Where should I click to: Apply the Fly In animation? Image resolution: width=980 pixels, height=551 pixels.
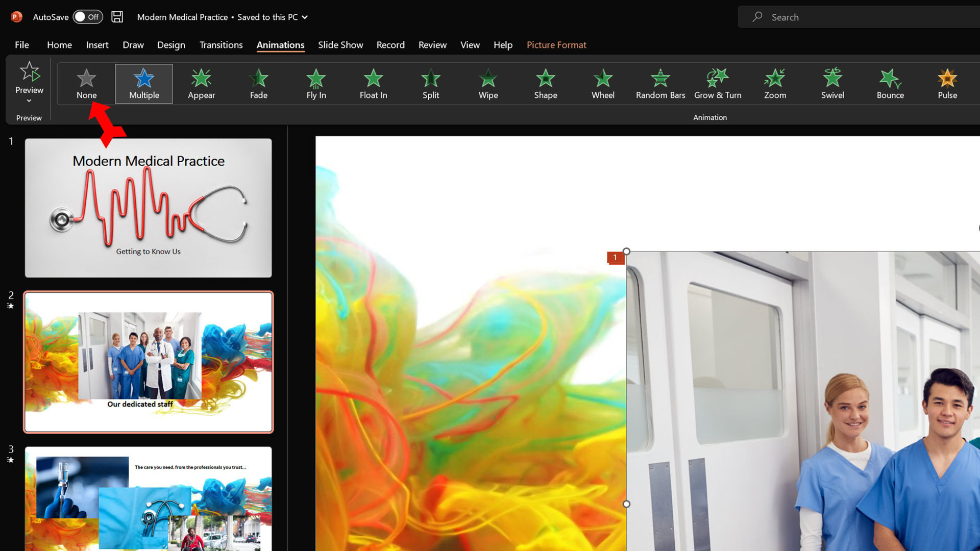point(316,84)
